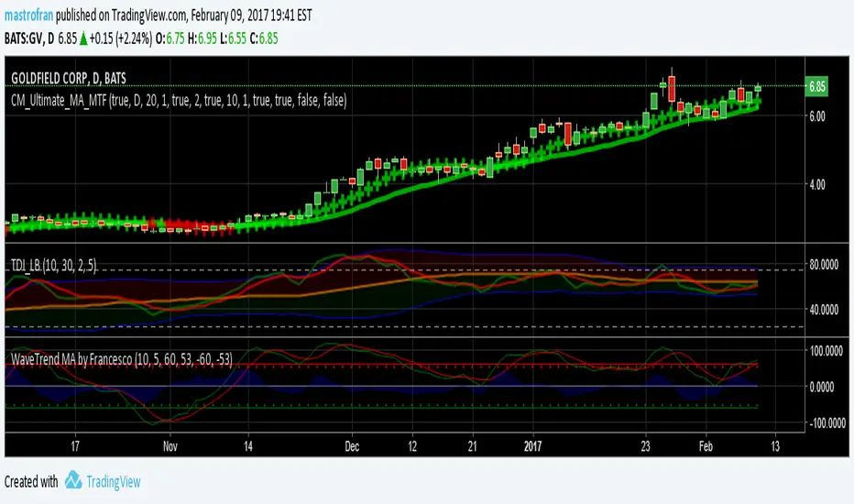This screenshot has width=854, height=504.
Task: Click the 6.00 price axis label
Action: tap(817, 116)
